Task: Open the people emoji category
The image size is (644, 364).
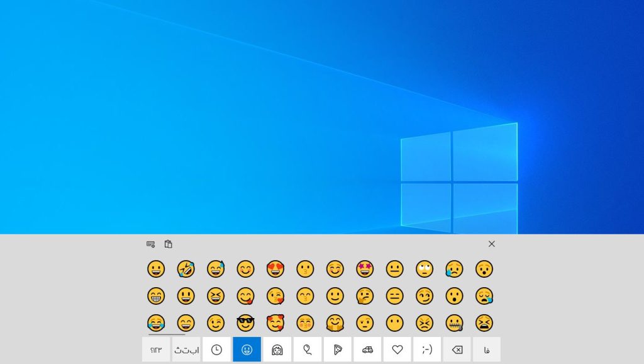Action: click(x=277, y=350)
